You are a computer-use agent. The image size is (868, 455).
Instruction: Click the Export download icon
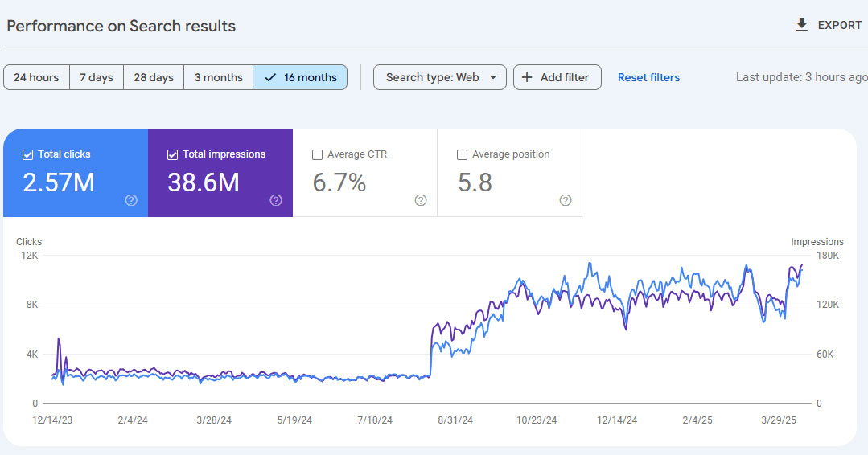(x=801, y=25)
